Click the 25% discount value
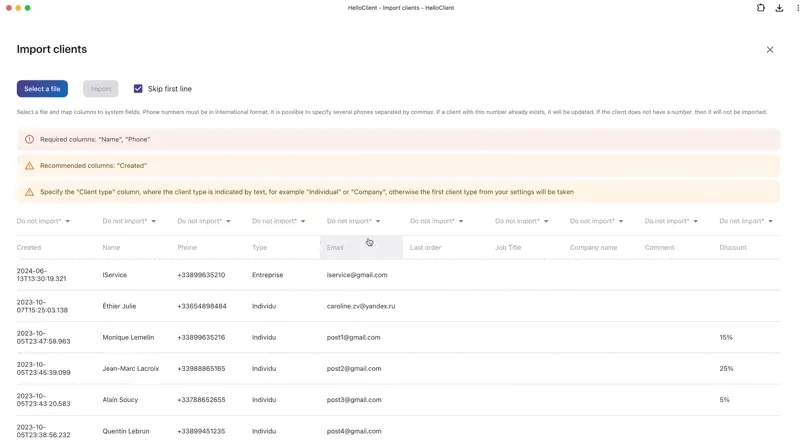 click(726, 368)
